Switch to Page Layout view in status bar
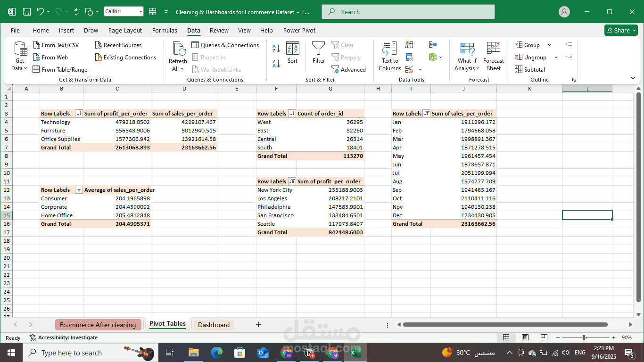The image size is (644, 362). click(525, 337)
